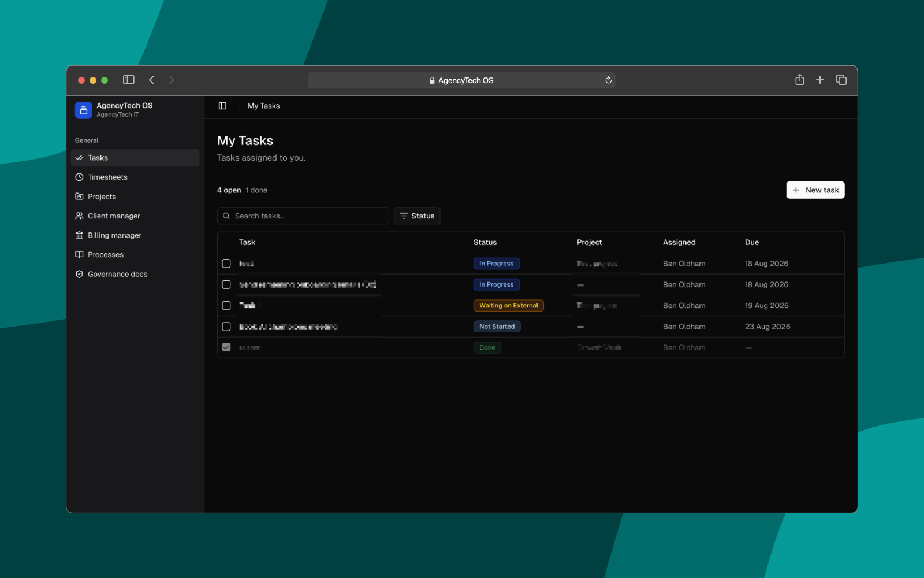This screenshot has width=924, height=578.
Task: Go back using the browser back arrow
Action: pyautogui.click(x=151, y=80)
